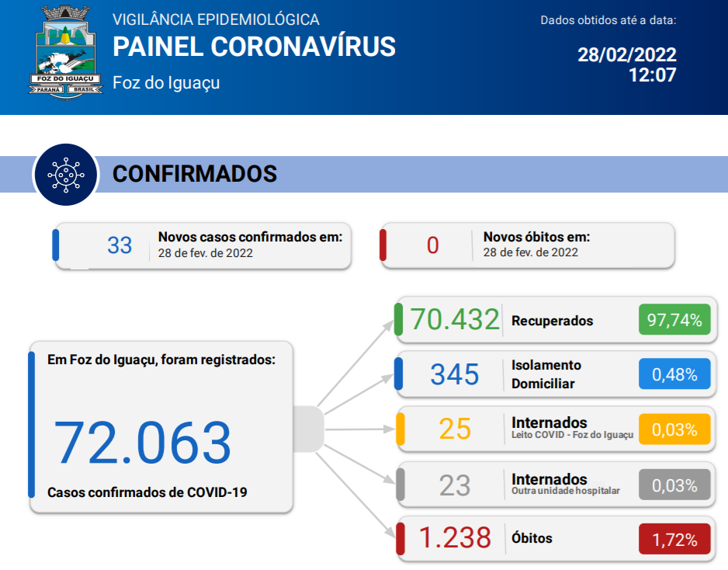
Task: Click the PAINEL CORONAVÍRUS title
Action: 254,47
